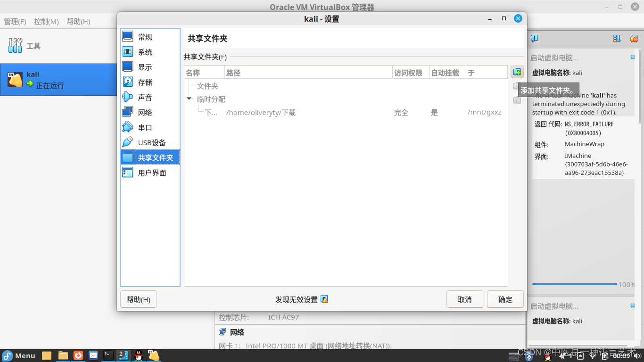Click the 发现无效设置 warning text

click(x=297, y=299)
